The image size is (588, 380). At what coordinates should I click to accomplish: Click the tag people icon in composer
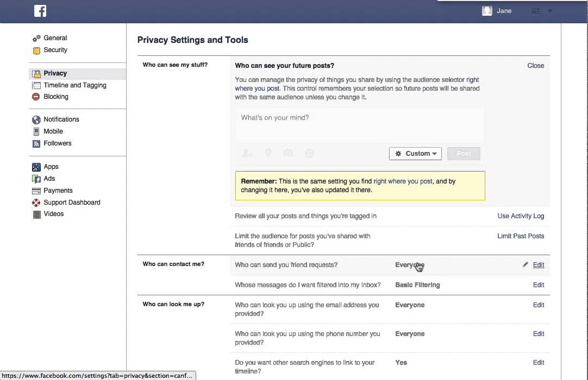coord(247,154)
